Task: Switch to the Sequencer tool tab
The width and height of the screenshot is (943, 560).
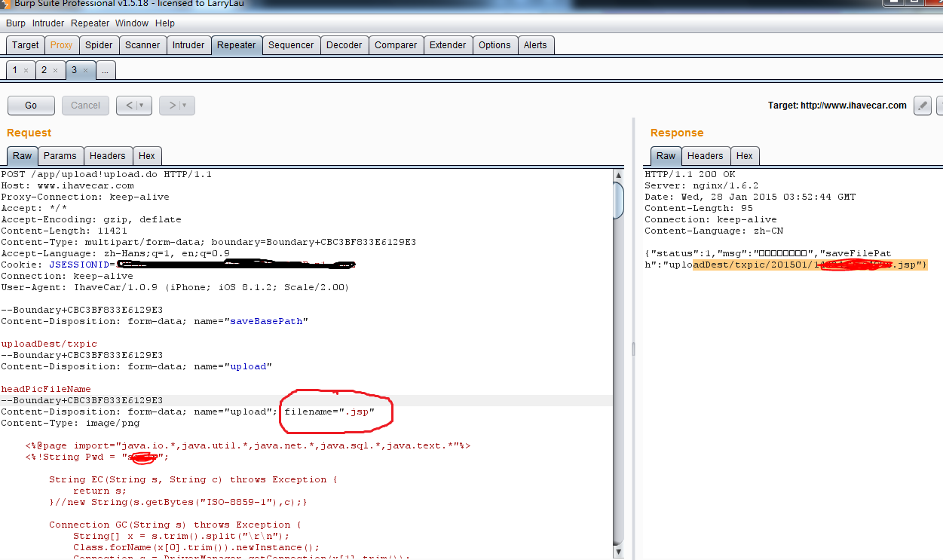Action: click(x=291, y=45)
